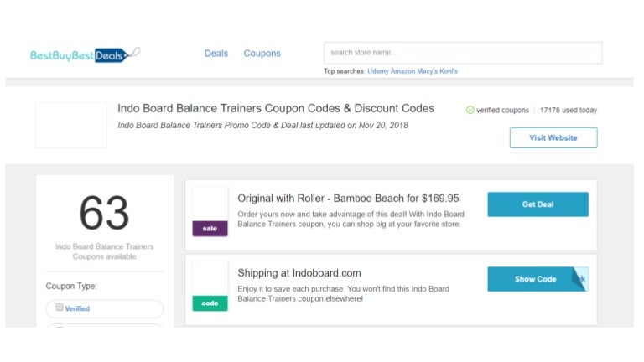Open the Kohl's top search link
This screenshot has width=644, height=362.
[449, 71]
